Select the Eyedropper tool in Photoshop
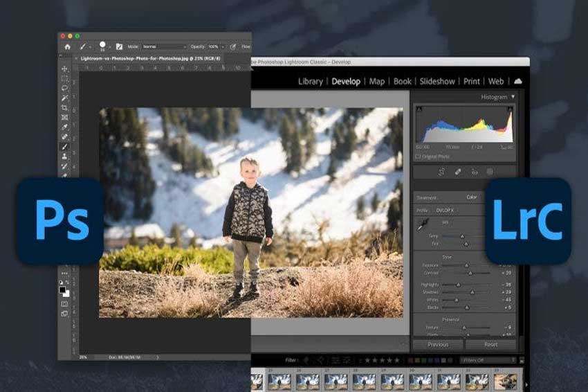Viewport: 588px width, 392px height. [64, 127]
